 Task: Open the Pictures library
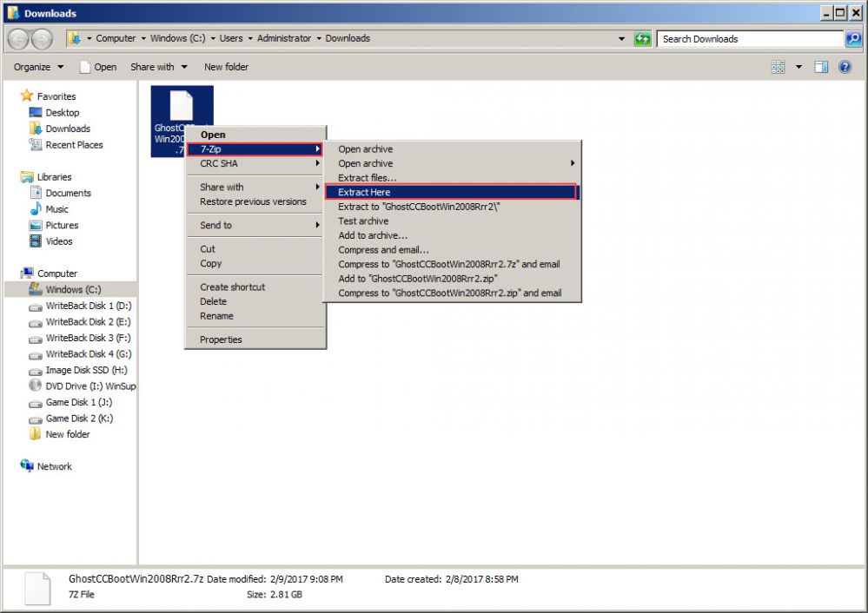pos(62,225)
